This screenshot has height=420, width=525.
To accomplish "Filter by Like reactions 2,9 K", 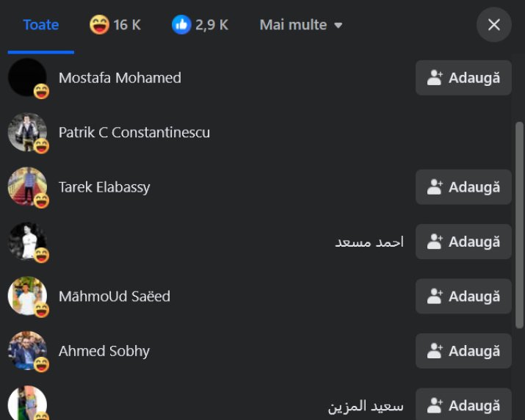I will point(200,25).
